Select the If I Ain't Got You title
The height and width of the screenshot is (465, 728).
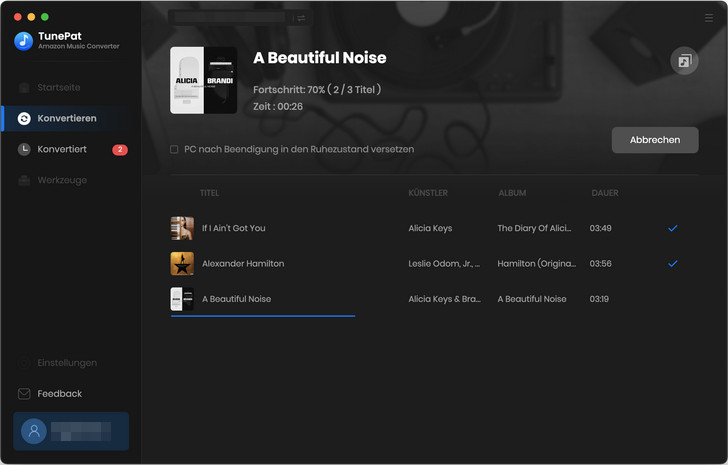234,228
